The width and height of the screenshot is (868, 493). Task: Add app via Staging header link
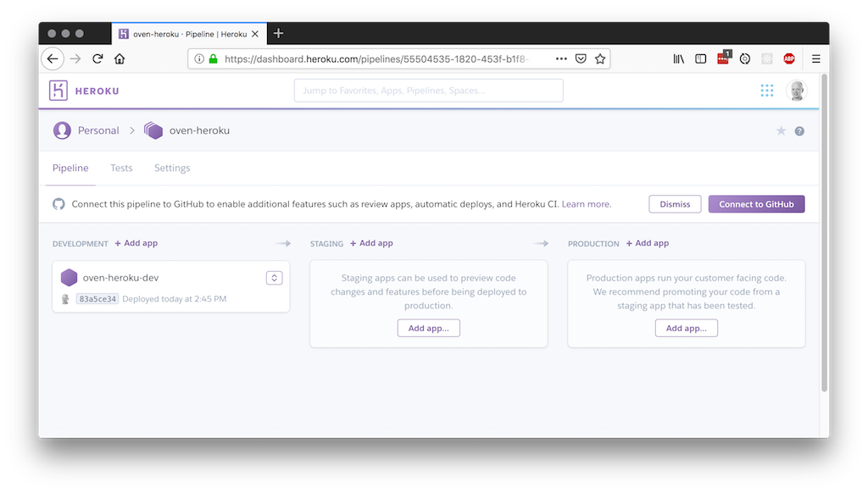coord(371,243)
